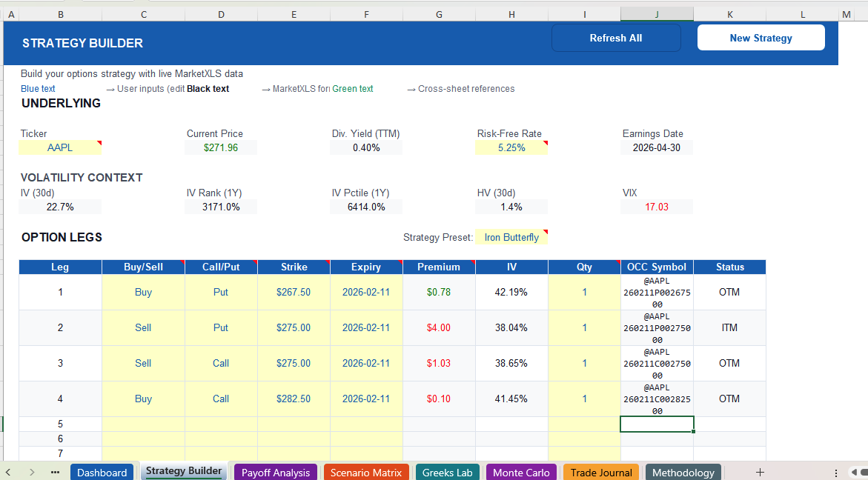Click the red note indicator on the Ticker cell
The height and width of the screenshot is (480, 868).
99,141
